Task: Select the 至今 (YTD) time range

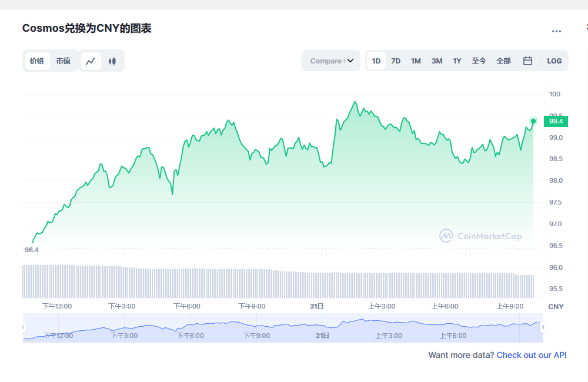Action: [x=479, y=61]
